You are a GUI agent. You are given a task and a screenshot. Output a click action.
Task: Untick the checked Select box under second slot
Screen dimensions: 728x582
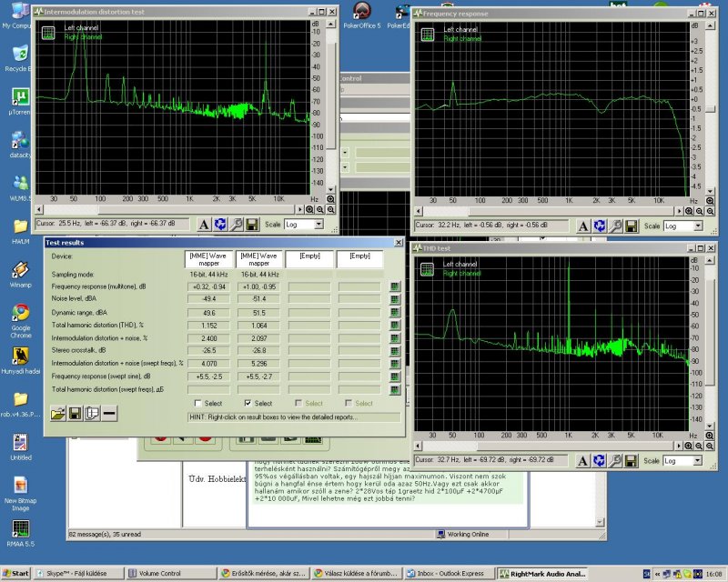pyautogui.click(x=248, y=403)
